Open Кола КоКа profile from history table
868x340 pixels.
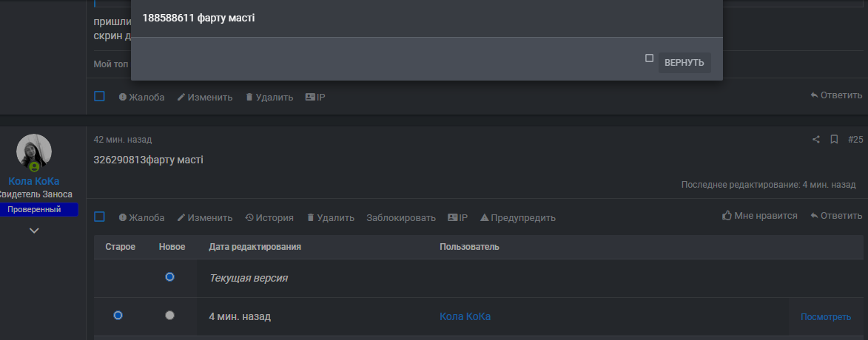(465, 316)
